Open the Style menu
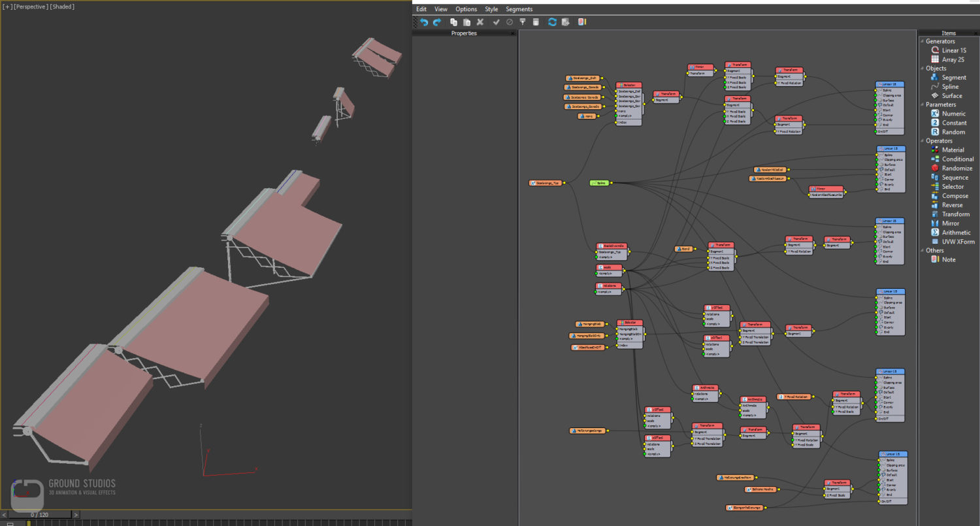Viewport: 980px width, 526px height. (491, 9)
